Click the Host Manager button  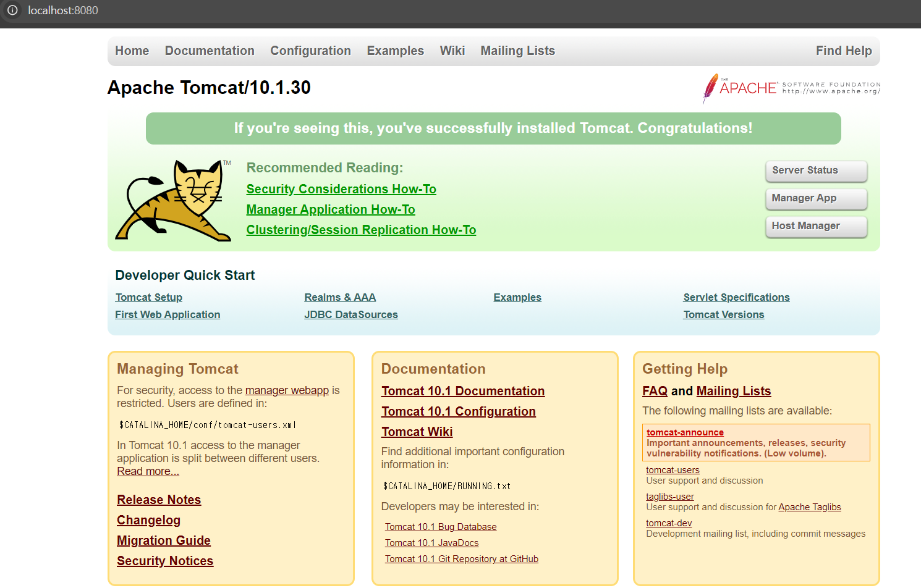[817, 226]
